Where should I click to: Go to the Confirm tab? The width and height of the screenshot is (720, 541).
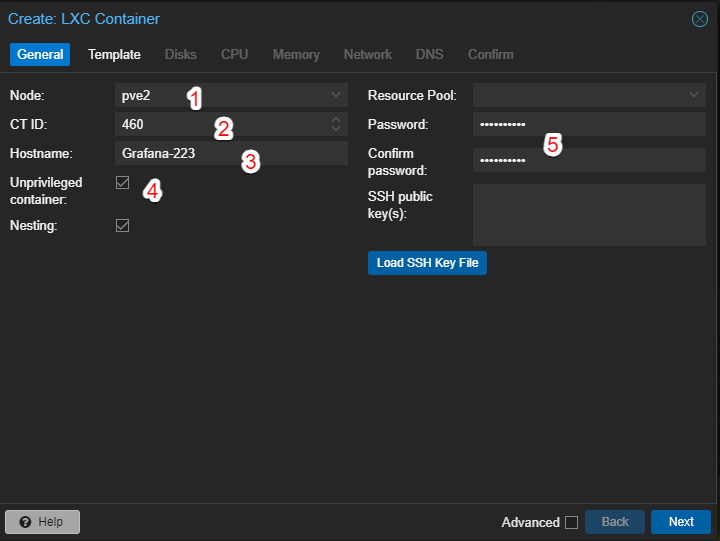pos(490,54)
